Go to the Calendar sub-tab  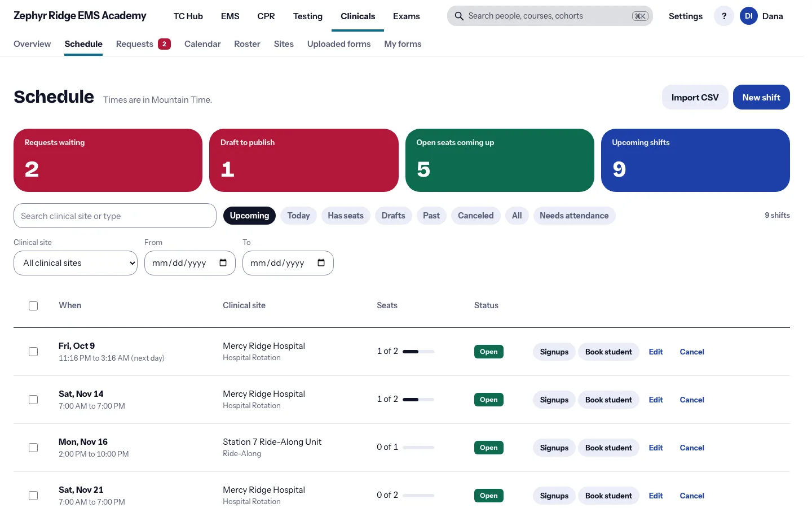[202, 44]
